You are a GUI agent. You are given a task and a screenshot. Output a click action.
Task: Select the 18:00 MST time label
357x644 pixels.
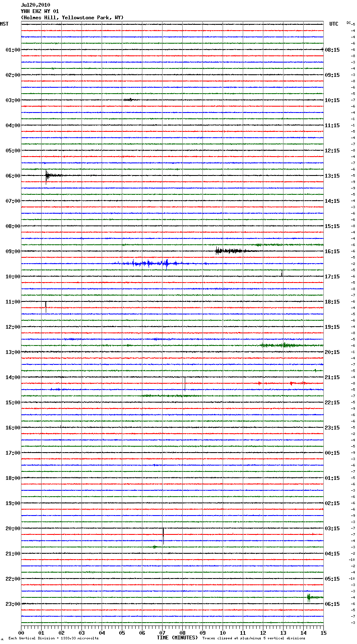tap(13, 478)
